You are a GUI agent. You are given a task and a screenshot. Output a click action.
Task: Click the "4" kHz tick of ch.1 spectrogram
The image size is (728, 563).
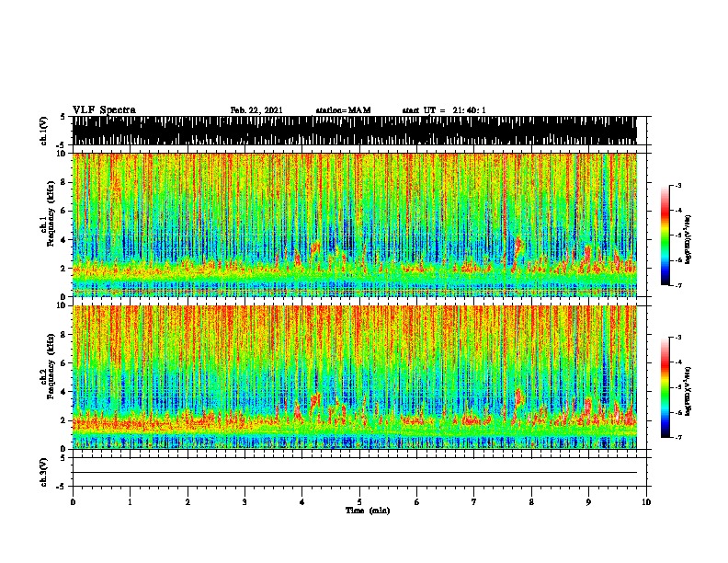pos(64,240)
